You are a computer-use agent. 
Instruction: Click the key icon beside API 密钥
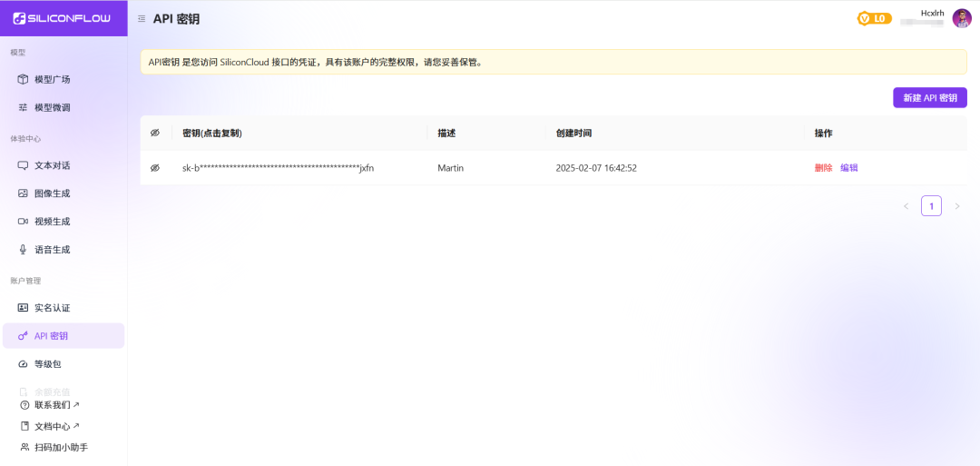(x=23, y=336)
